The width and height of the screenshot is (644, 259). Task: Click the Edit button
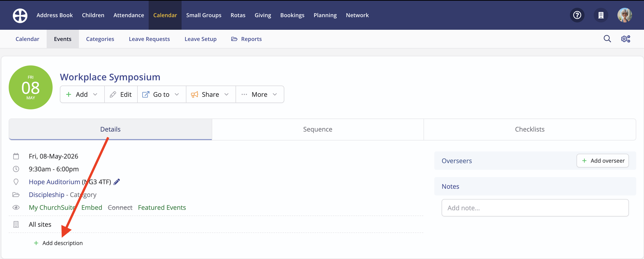pyautogui.click(x=121, y=94)
